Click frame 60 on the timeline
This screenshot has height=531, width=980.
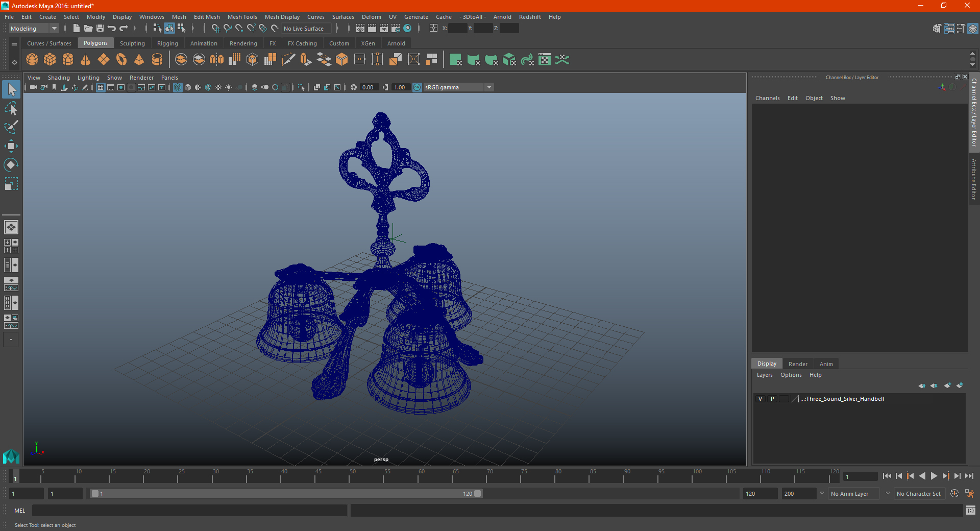click(422, 476)
